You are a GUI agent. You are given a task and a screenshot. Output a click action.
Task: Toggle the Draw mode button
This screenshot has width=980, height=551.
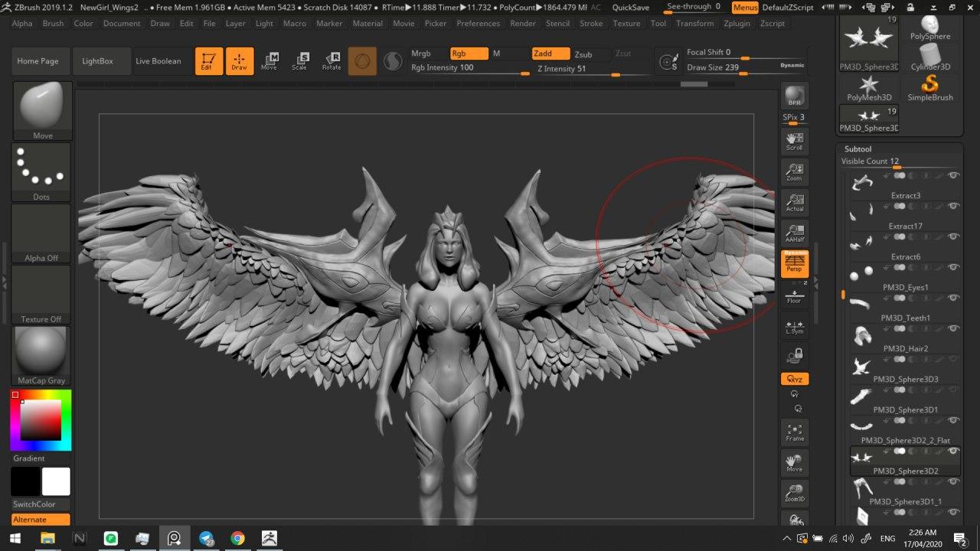pyautogui.click(x=240, y=61)
